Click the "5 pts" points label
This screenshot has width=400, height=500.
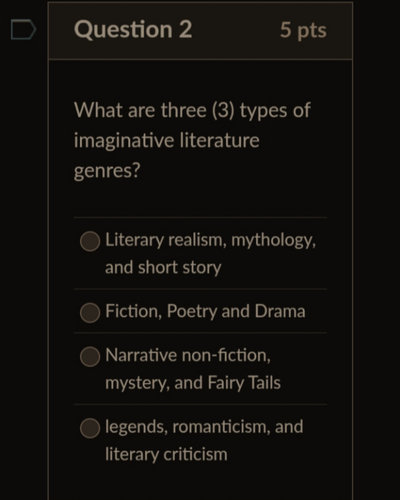(303, 31)
